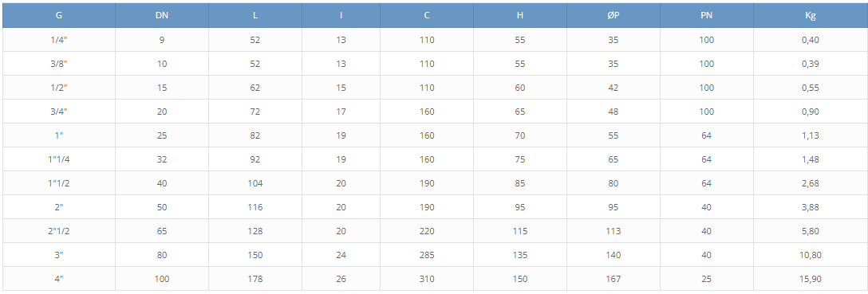Image resolution: width=868 pixels, height=294 pixels.
Task: Select the Kg column header
Action: [811, 15]
